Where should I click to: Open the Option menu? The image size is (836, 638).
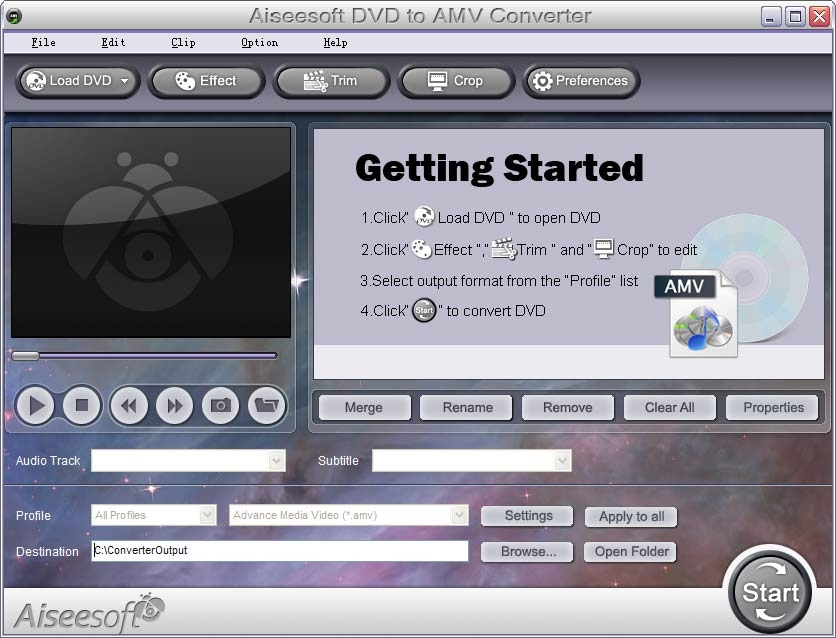click(x=259, y=43)
